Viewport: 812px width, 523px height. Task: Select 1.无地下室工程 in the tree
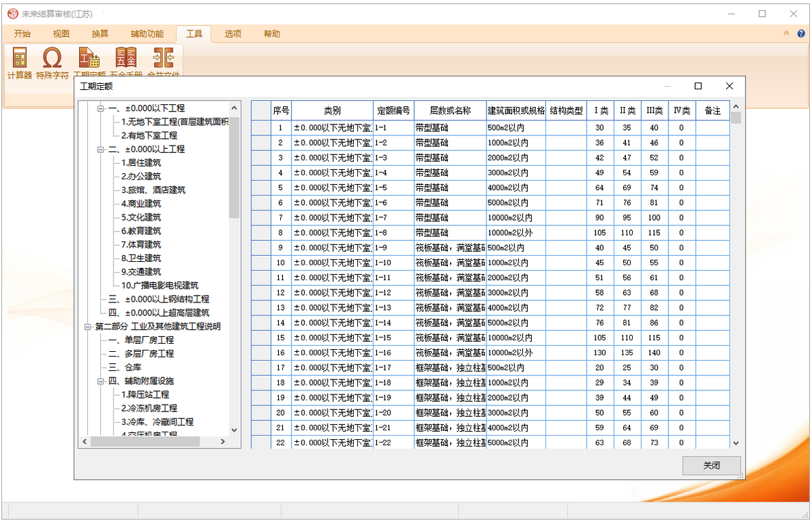pos(175,122)
